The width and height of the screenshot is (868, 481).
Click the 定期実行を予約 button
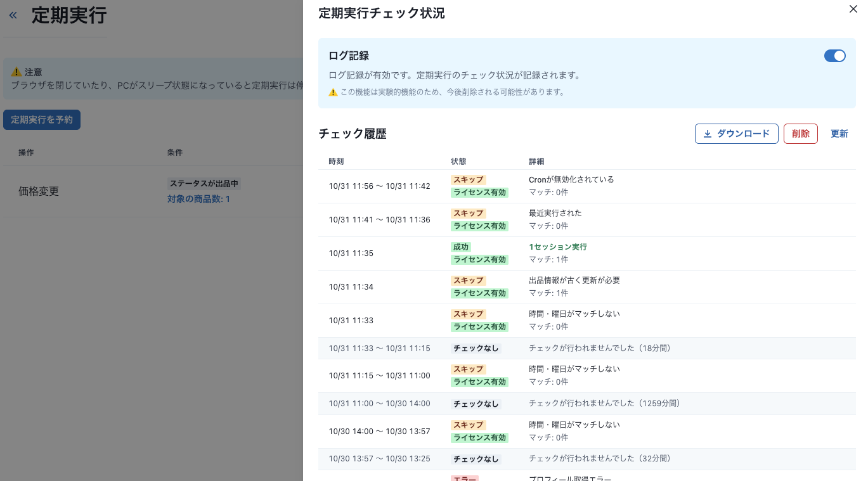(42, 120)
